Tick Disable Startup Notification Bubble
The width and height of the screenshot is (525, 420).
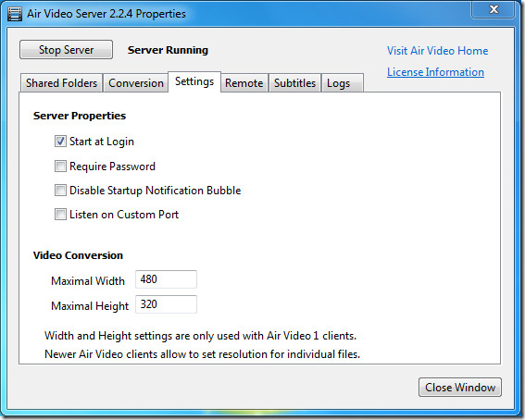[60, 191]
